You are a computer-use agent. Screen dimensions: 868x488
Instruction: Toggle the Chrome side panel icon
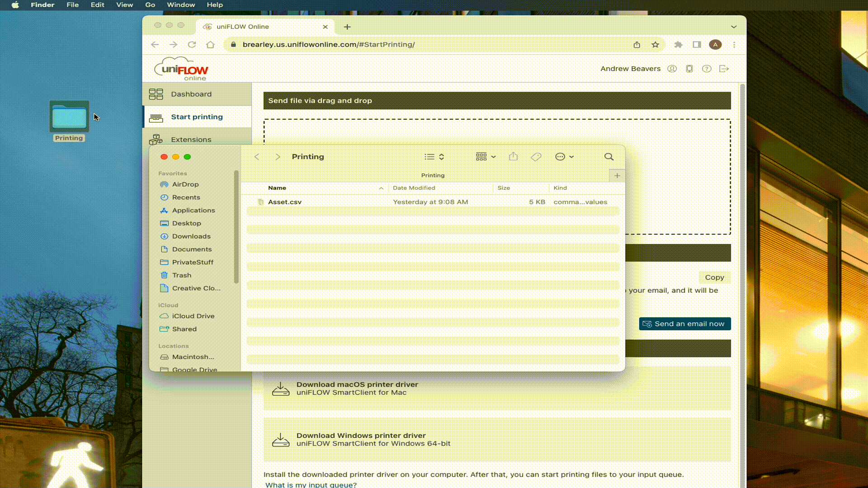[x=697, y=45]
